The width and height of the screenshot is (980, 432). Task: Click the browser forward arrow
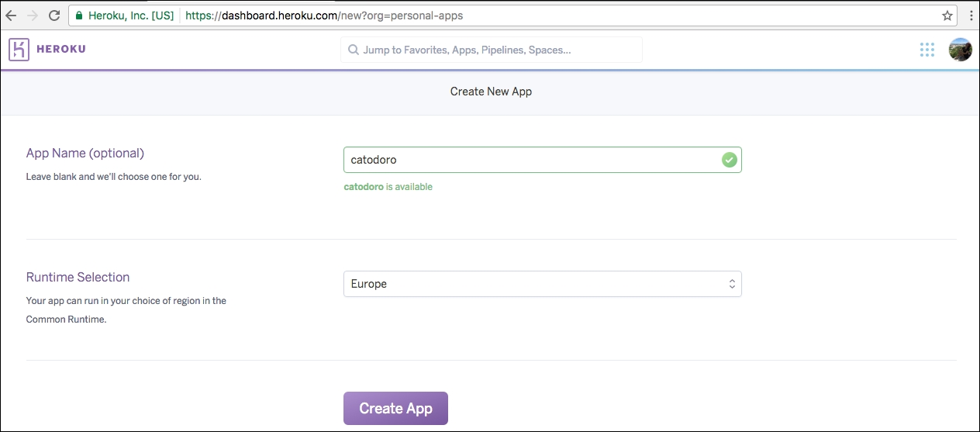33,15
